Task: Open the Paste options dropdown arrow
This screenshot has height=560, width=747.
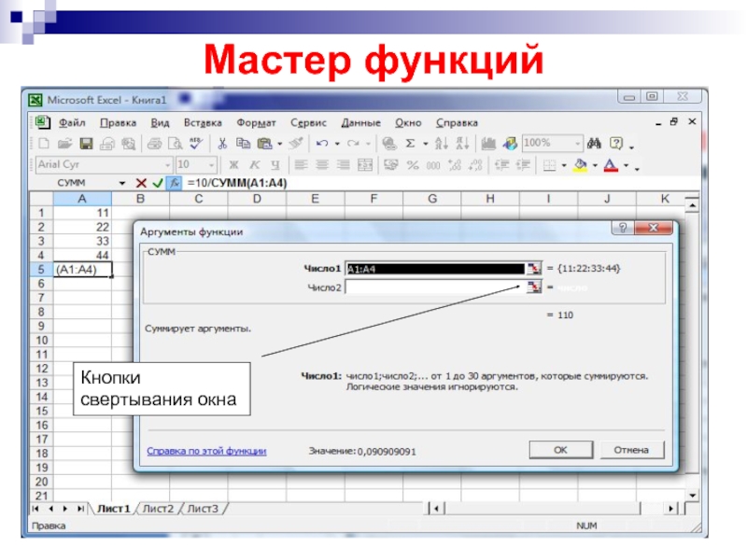Action: pyautogui.click(x=279, y=144)
